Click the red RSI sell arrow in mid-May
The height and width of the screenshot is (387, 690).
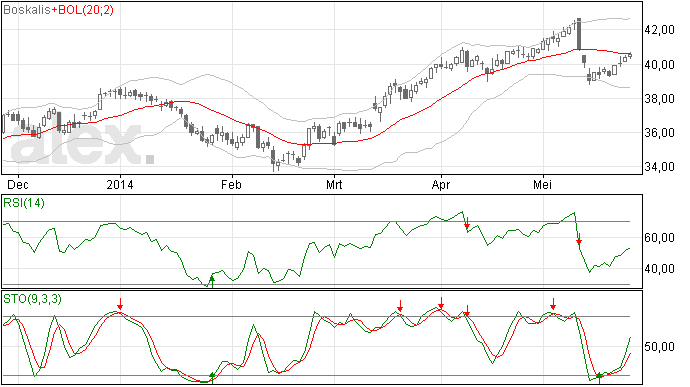pos(579,239)
